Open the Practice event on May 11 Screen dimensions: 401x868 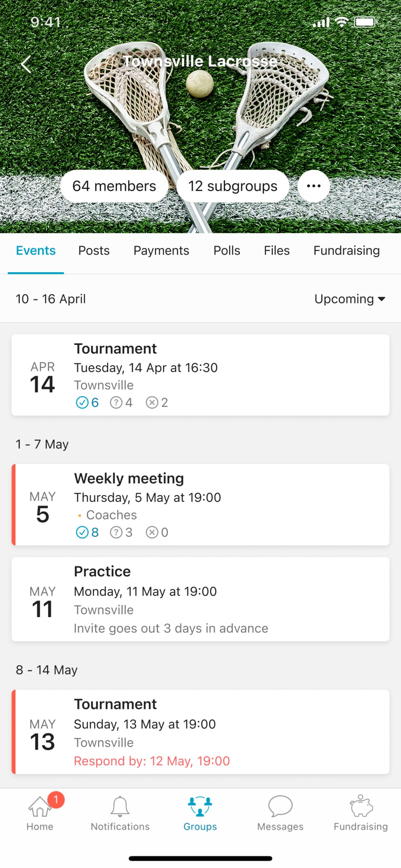(x=200, y=599)
